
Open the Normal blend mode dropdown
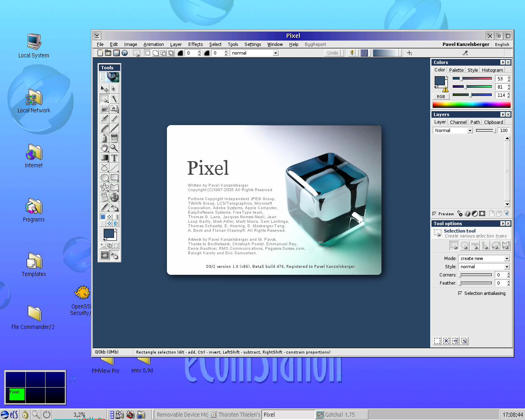pyautogui.click(x=453, y=130)
